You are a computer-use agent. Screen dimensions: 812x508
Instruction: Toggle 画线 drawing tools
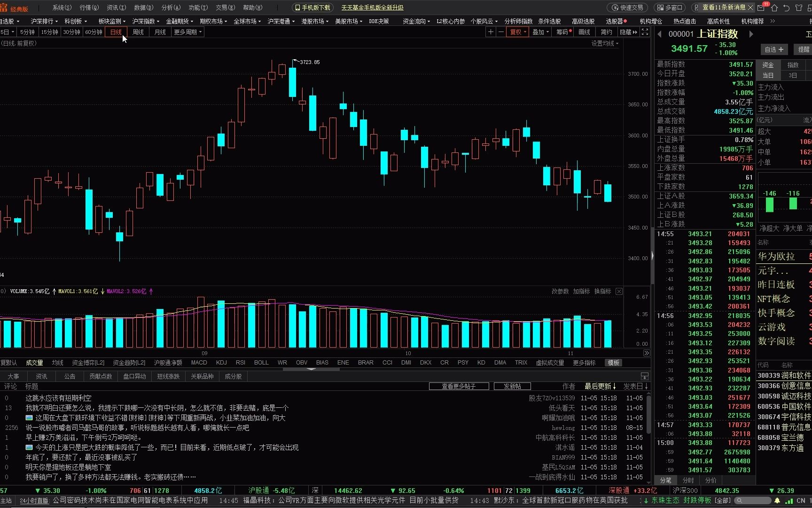click(584, 32)
